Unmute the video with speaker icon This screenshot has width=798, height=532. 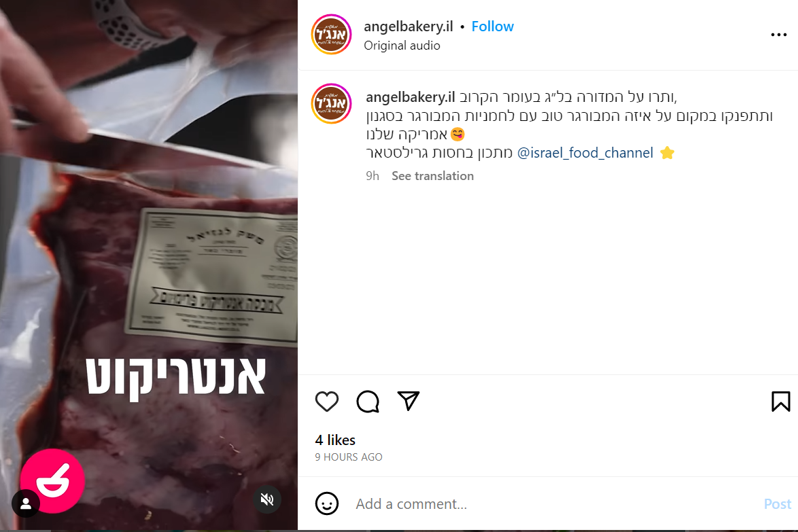(267, 500)
